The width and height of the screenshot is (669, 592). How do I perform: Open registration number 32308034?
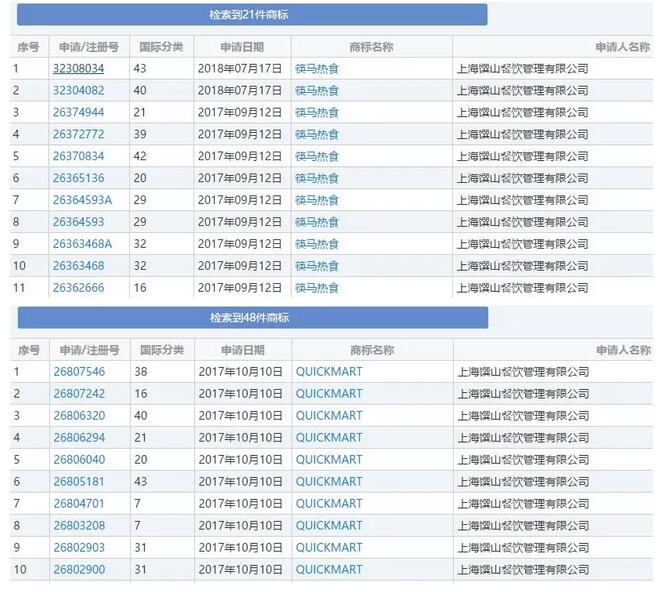click(x=78, y=69)
